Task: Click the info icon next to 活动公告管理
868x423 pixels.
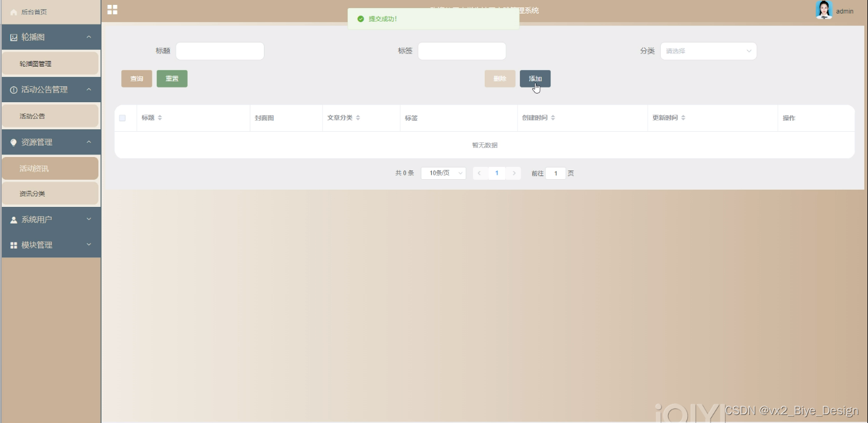Action: click(x=14, y=90)
